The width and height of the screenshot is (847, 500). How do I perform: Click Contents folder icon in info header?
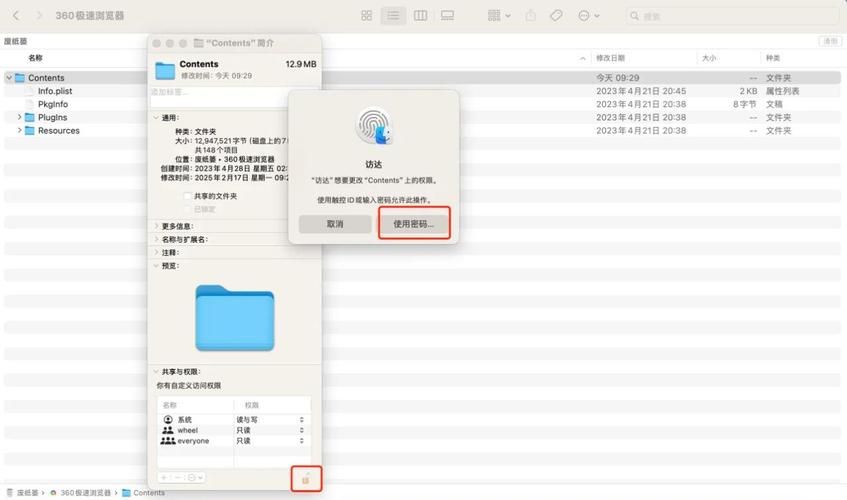tap(165, 70)
